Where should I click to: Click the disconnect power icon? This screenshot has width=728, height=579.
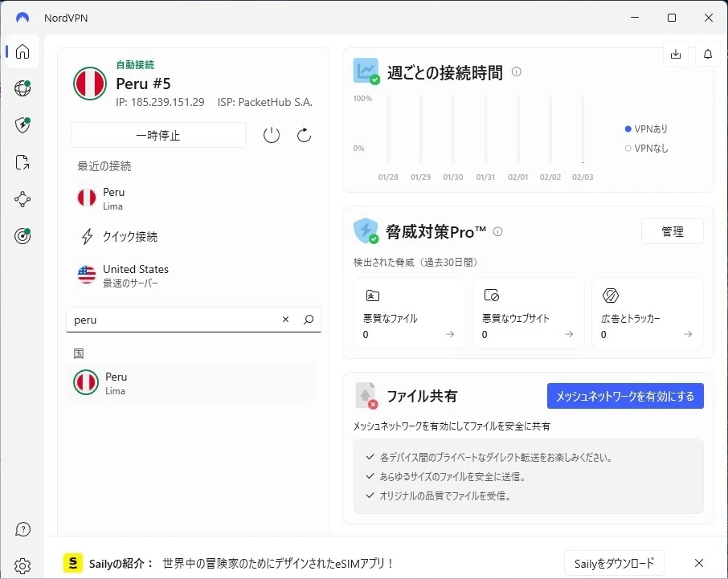[272, 136]
